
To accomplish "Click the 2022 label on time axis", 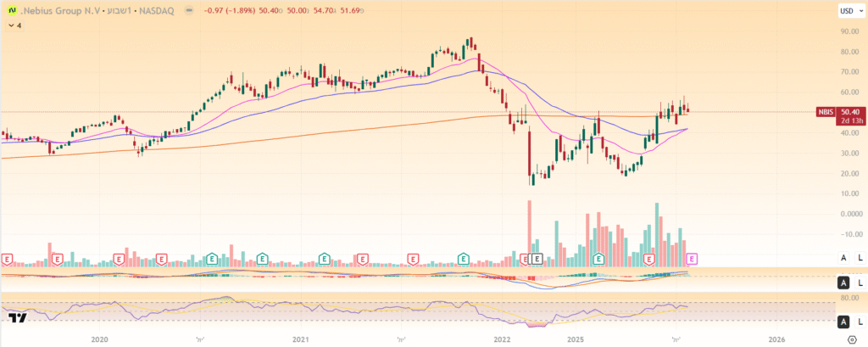I will pos(502,339).
